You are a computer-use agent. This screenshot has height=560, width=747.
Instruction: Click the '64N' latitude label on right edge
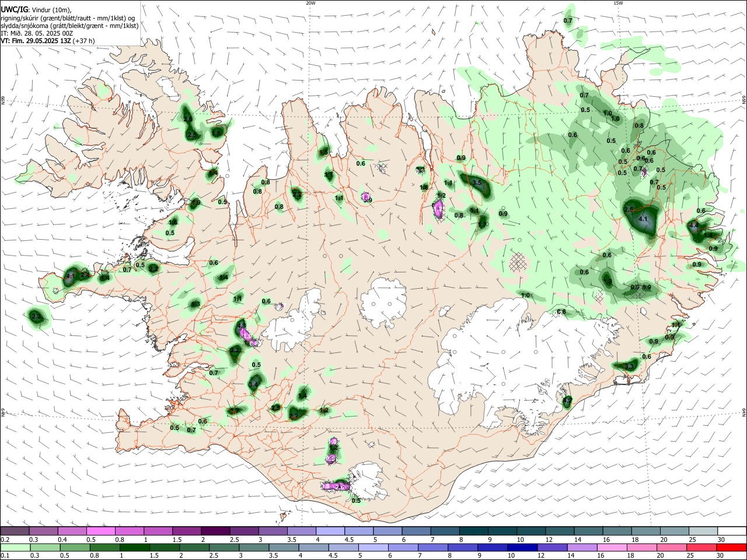[x=744, y=412]
